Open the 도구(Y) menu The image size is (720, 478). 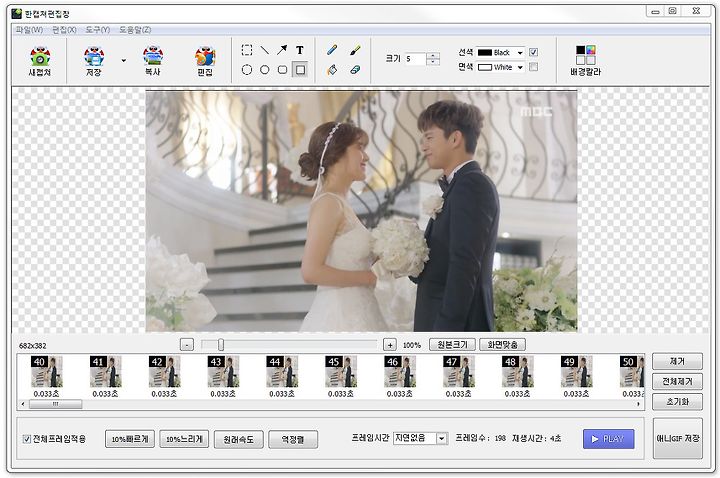click(97, 30)
